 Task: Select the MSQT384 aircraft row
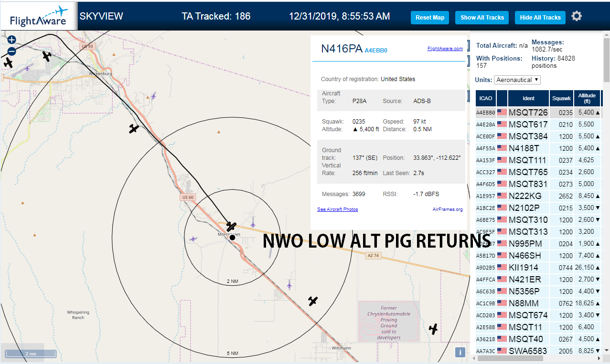point(538,136)
